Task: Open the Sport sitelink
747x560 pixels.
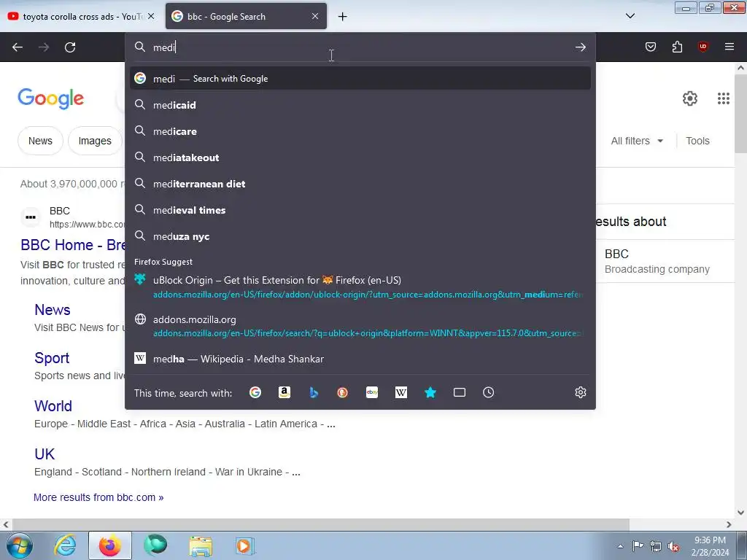Action: pyautogui.click(x=52, y=358)
